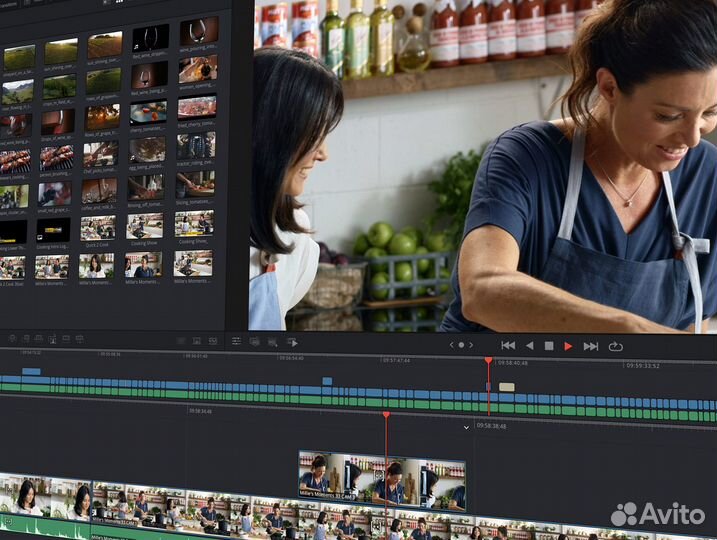Select the cream-colored clip in upper timeline
This screenshot has width=717, height=540.
tap(506, 387)
